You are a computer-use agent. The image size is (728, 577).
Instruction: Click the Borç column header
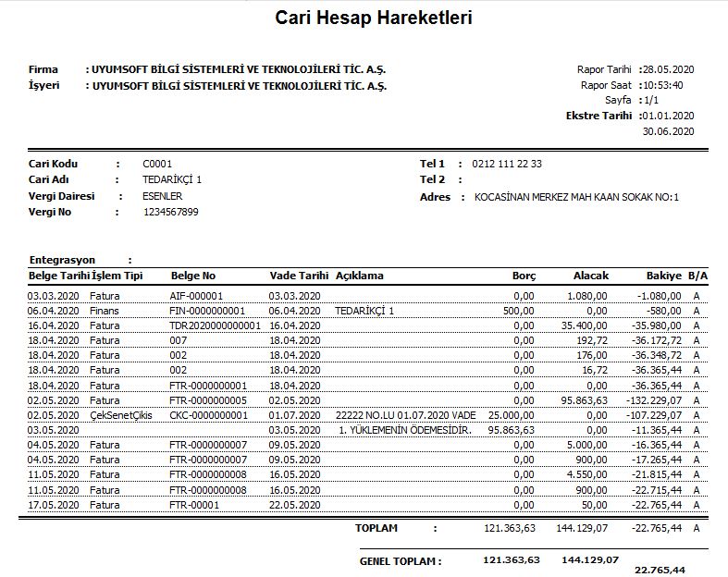coord(524,276)
